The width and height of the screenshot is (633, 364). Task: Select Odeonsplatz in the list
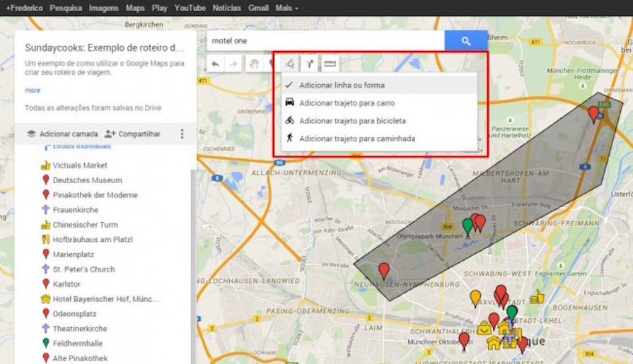pyautogui.click(x=75, y=314)
